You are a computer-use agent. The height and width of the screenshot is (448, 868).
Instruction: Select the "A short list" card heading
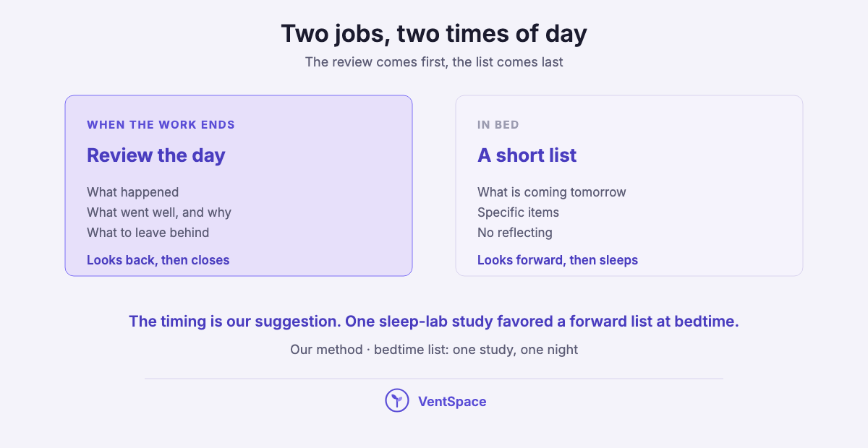[527, 155]
